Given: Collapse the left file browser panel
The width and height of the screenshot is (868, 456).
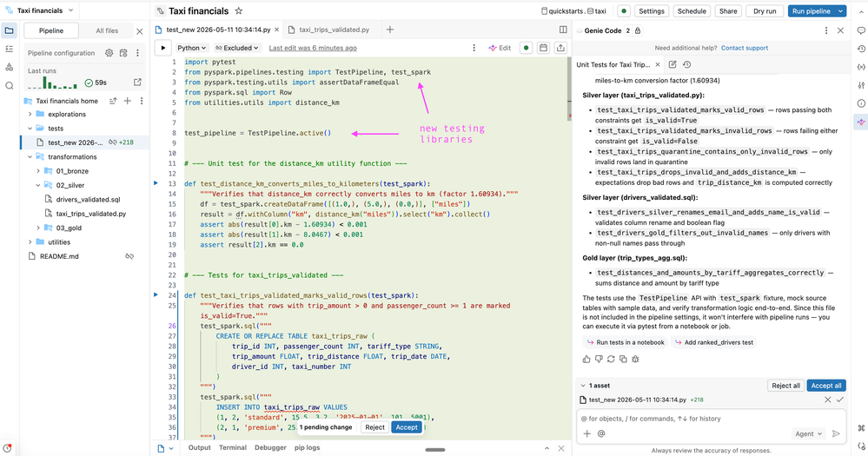Looking at the screenshot, I should click(140, 31).
